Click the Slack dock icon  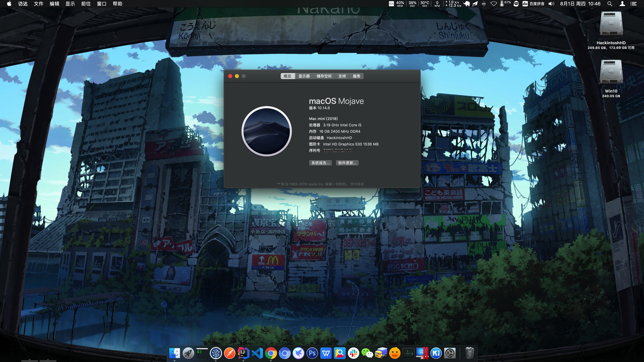click(x=354, y=353)
